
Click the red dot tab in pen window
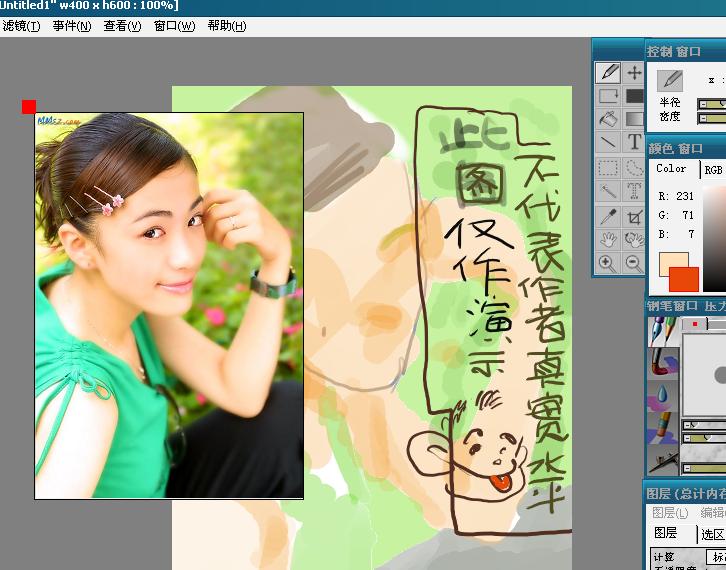click(x=695, y=324)
